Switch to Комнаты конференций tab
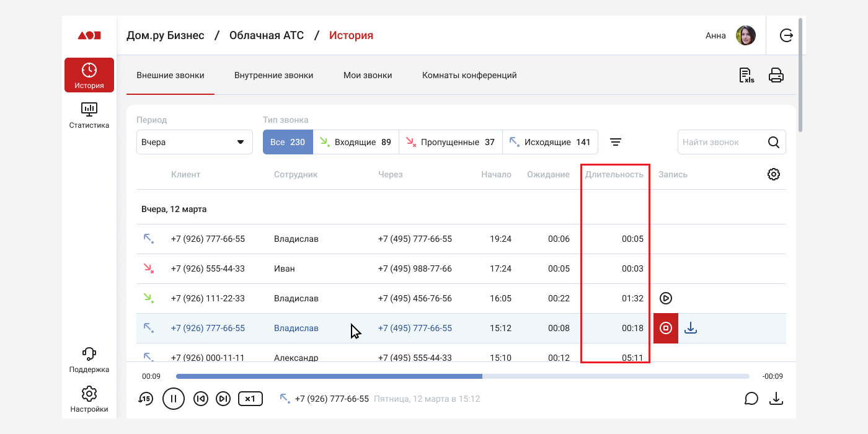 469,76
